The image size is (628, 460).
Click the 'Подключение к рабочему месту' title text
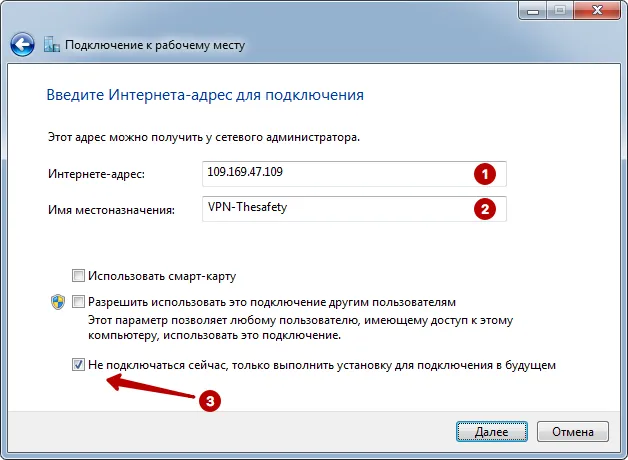click(155, 45)
